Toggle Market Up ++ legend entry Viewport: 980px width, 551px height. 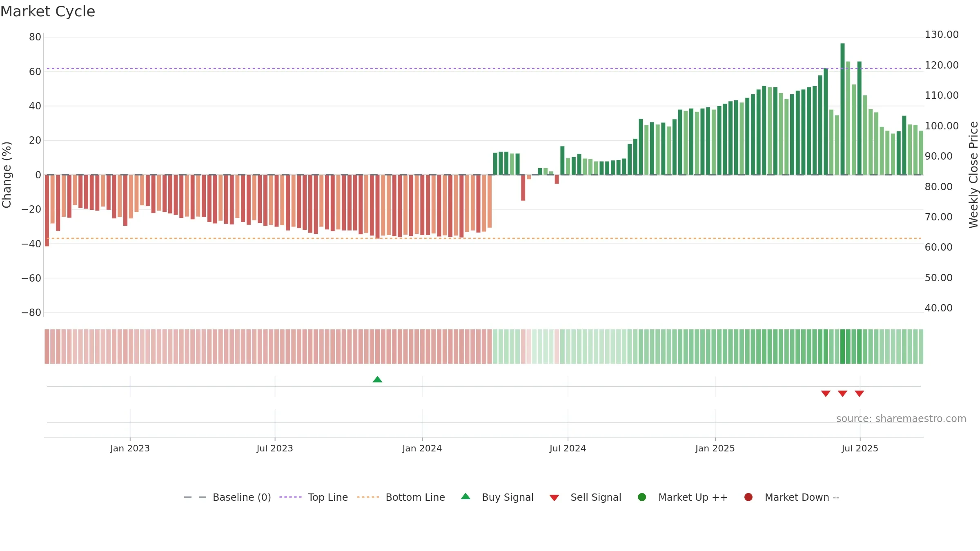pyautogui.click(x=683, y=497)
